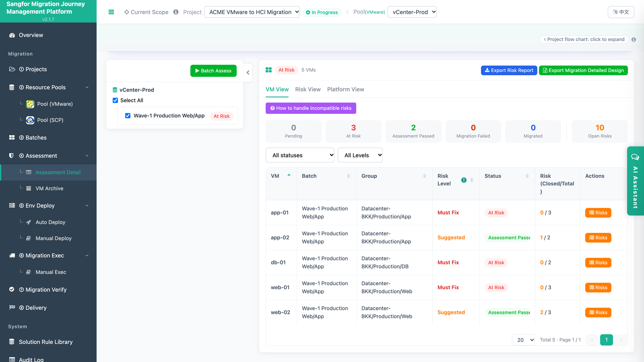Image resolution: width=644 pixels, height=362 pixels.
Task: Open Assessment Detail menu item
Action: tap(48, 172)
